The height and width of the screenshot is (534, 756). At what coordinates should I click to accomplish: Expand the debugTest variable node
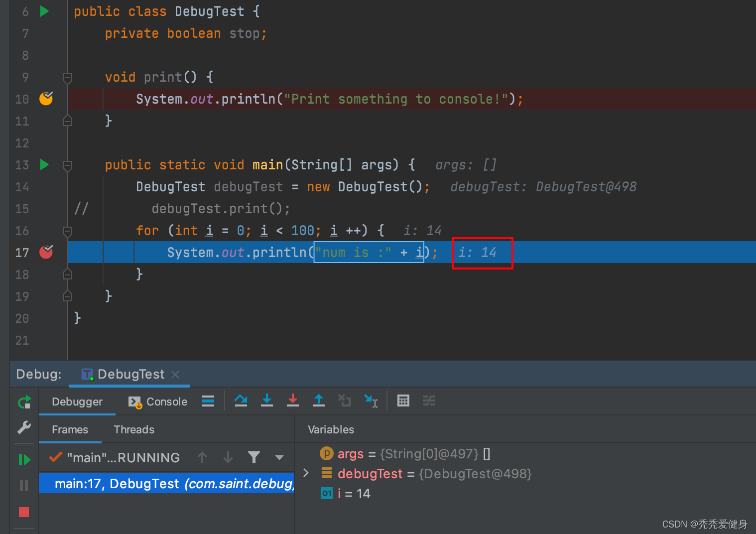click(306, 473)
